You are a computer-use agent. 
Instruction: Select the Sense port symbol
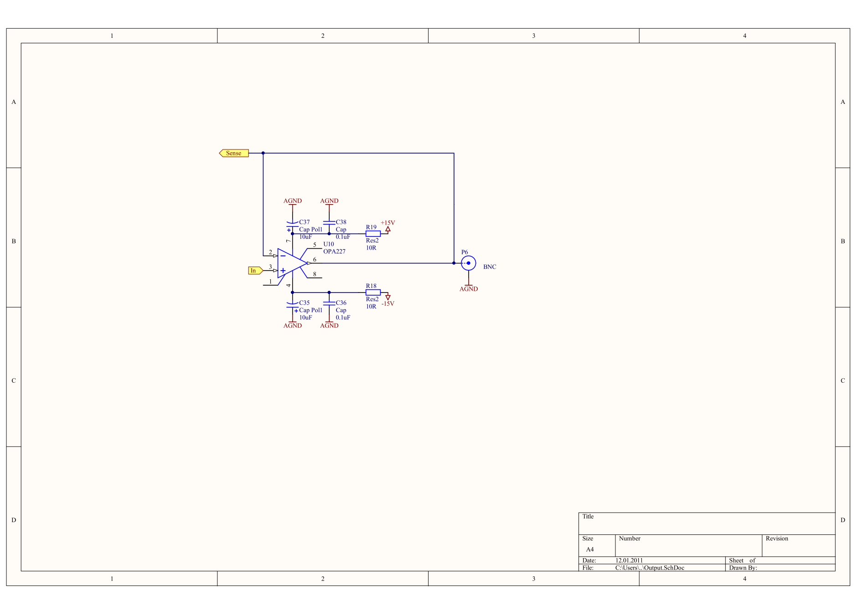tap(234, 153)
